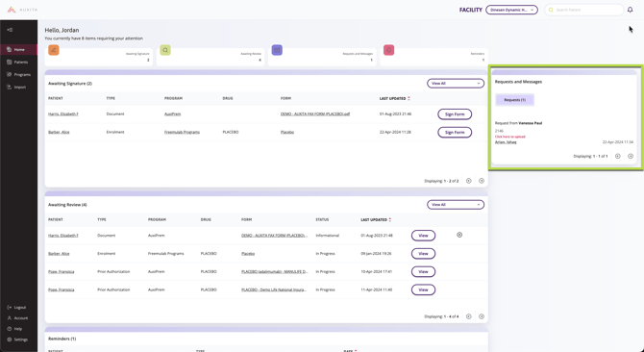Open notifications via the bell icon
644x352 pixels.
point(630,10)
